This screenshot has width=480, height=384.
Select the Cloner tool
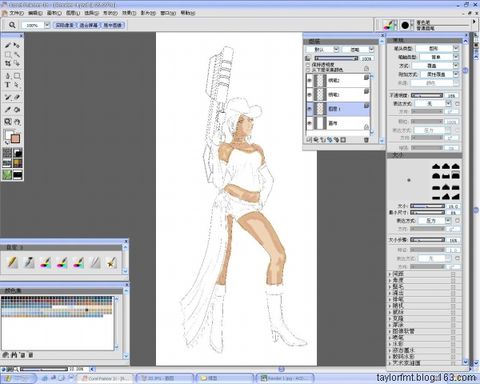point(8,97)
